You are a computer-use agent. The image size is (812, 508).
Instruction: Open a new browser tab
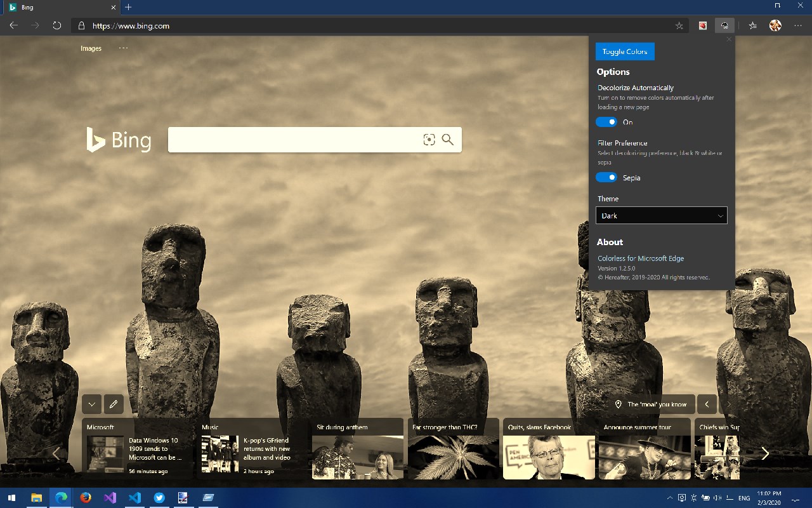(128, 7)
